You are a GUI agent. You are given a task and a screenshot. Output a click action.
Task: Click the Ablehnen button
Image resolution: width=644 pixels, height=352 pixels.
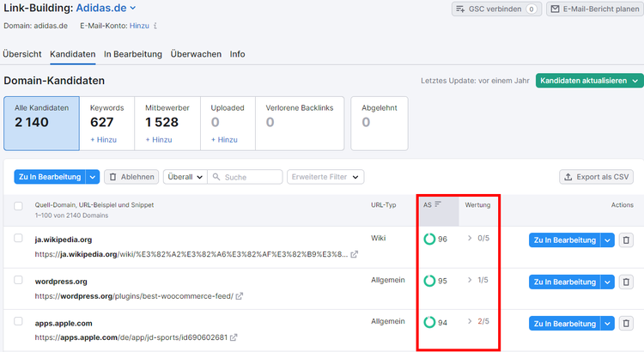click(131, 177)
